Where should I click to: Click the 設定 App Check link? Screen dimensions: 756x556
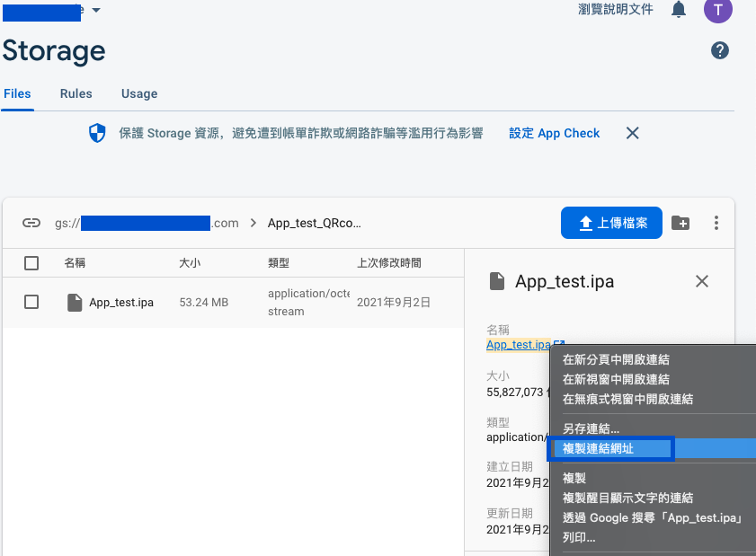coord(554,133)
